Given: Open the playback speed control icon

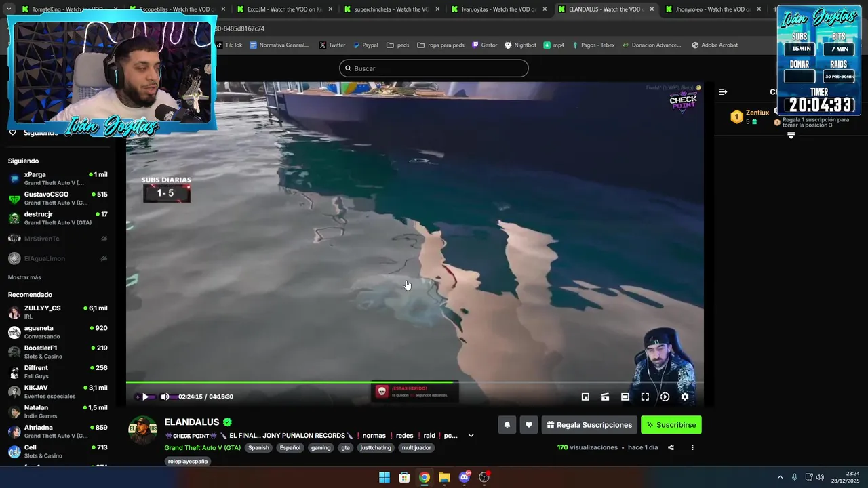Looking at the screenshot, I should coord(665,397).
